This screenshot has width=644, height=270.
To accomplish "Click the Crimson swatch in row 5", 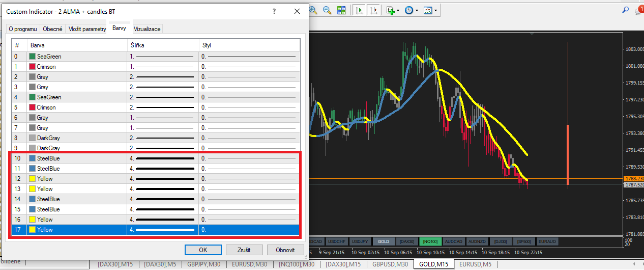I will [33, 107].
